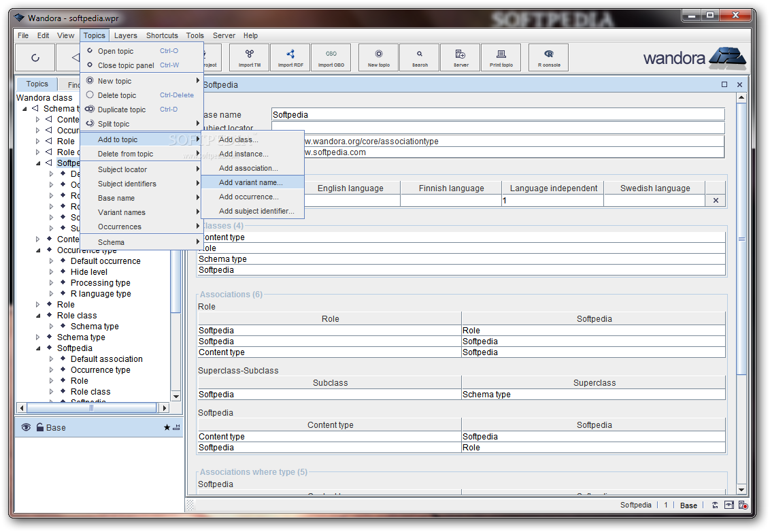Delete the variant name row with X button
The image size is (770, 532).
click(x=716, y=201)
